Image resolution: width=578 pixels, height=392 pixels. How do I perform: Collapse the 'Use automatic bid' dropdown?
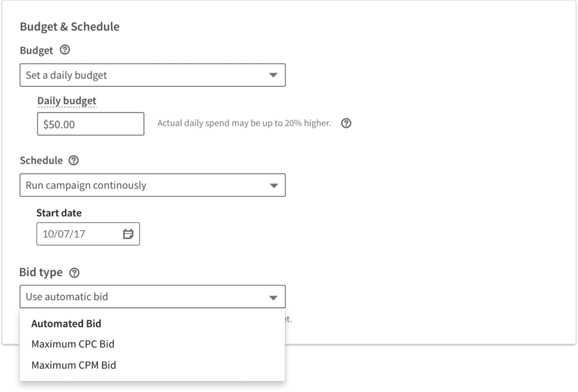tap(152, 297)
